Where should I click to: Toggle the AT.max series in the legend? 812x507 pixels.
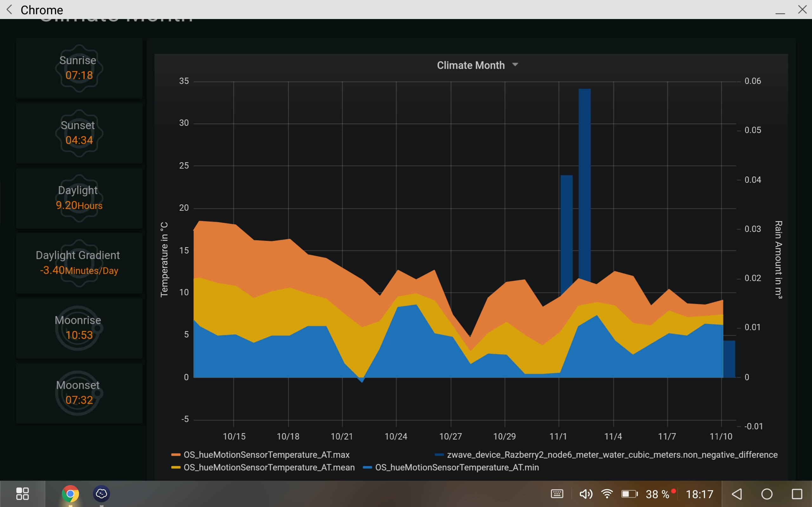click(266, 455)
